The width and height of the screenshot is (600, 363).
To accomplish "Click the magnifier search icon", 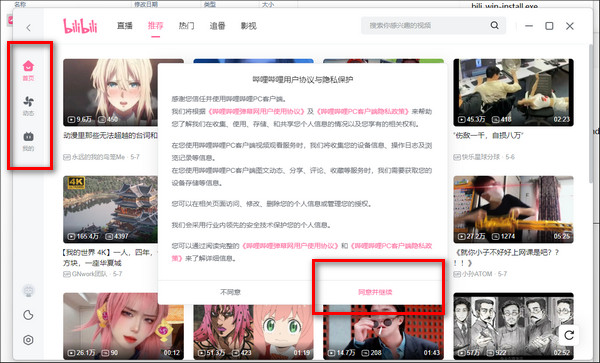I will [x=494, y=26].
